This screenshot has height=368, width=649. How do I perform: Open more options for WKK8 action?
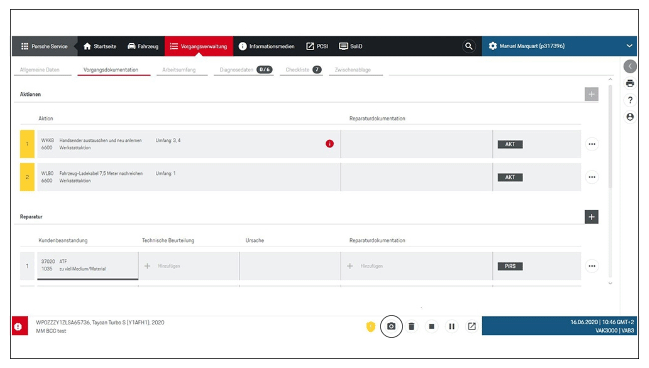pyautogui.click(x=592, y=144)
